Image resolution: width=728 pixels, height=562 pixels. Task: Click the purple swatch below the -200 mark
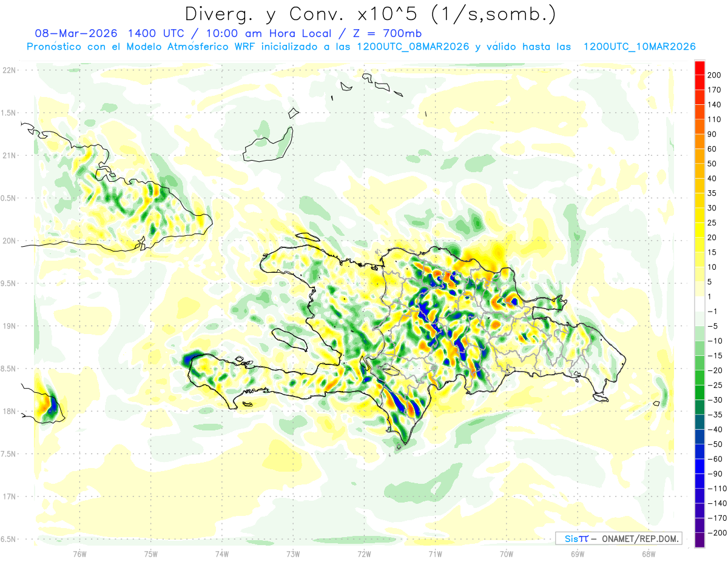[699, 540]
